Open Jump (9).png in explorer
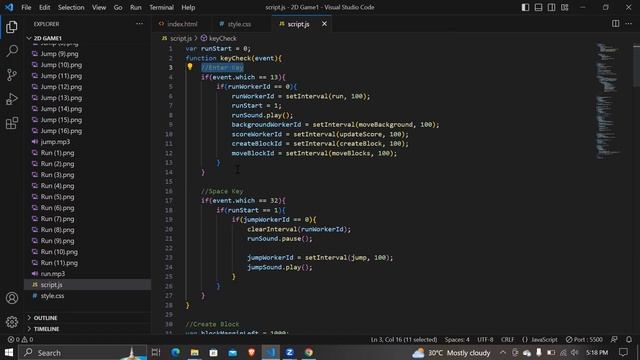The image size is (640, 360). coord(60,53)
